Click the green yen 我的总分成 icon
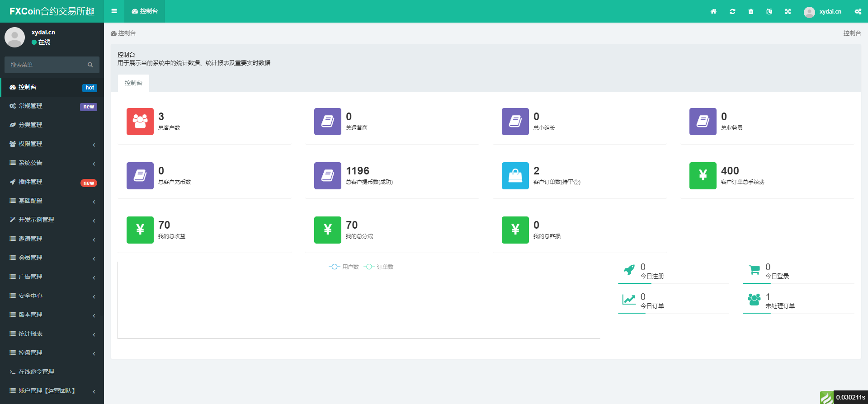Viewport: 868px width, 404px height. pyautogui.click(x=328, y=230)
